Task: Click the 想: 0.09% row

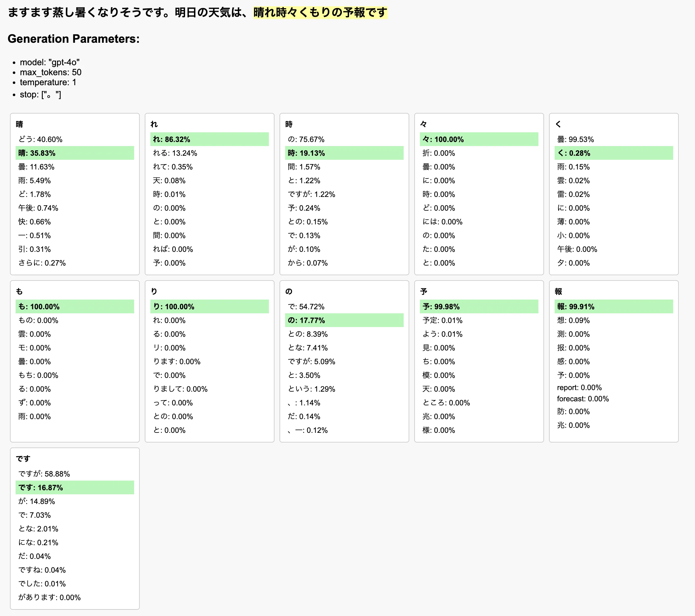Action: click(x=614, y=320)
